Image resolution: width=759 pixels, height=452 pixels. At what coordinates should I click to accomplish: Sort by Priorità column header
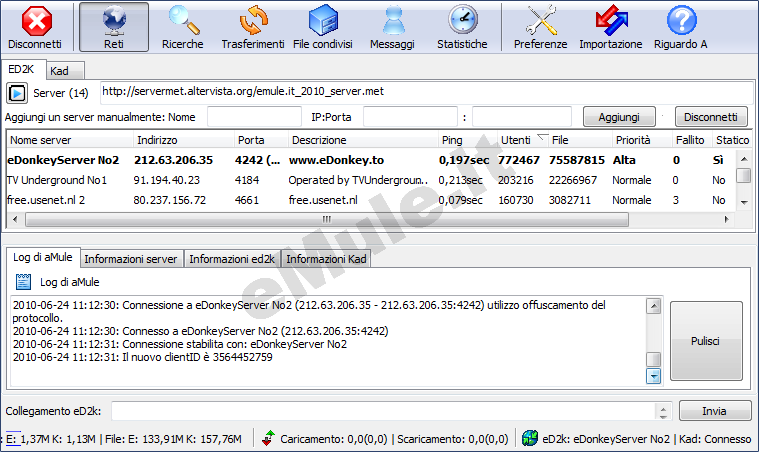(642, 140)
